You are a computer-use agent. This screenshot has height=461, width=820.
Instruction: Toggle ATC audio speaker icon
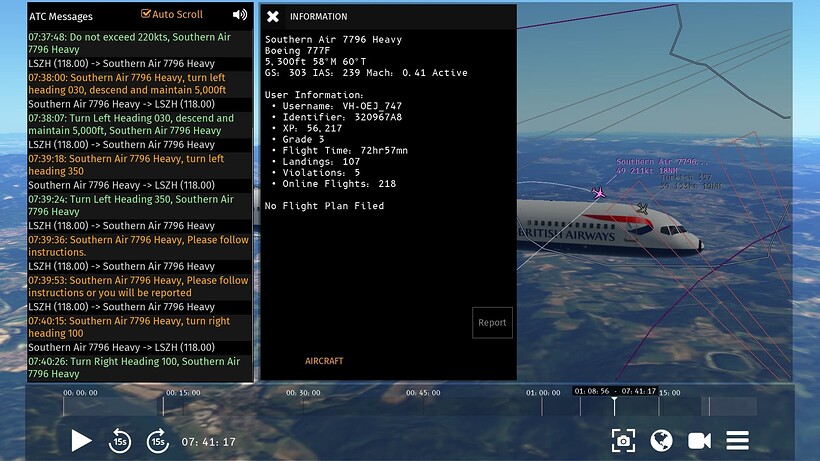tap(240, 15)
